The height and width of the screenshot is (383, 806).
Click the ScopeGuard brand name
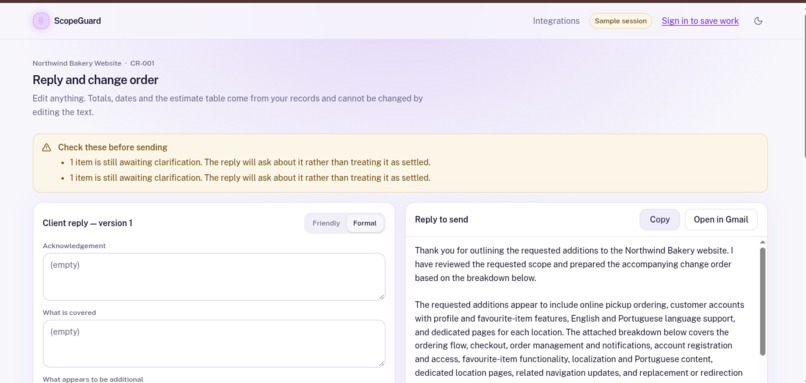point(77,21)
